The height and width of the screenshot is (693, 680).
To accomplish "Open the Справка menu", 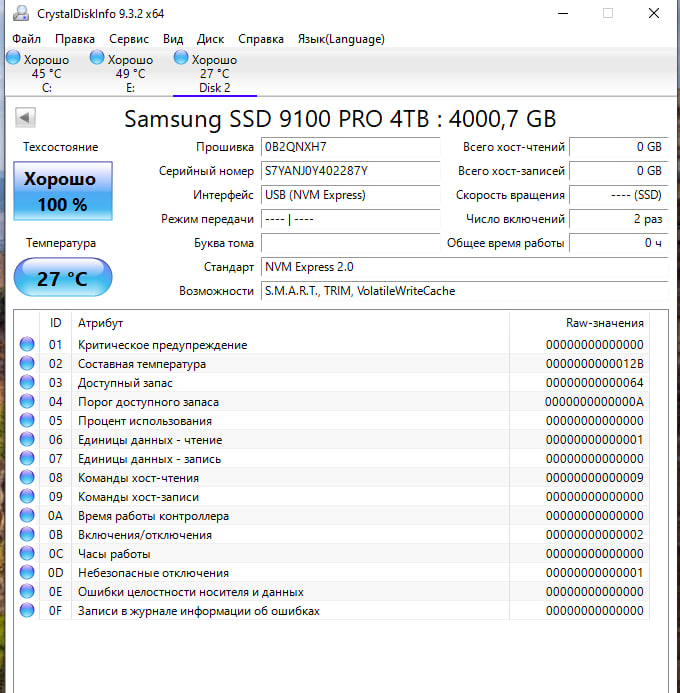I will tap(261, 39).
